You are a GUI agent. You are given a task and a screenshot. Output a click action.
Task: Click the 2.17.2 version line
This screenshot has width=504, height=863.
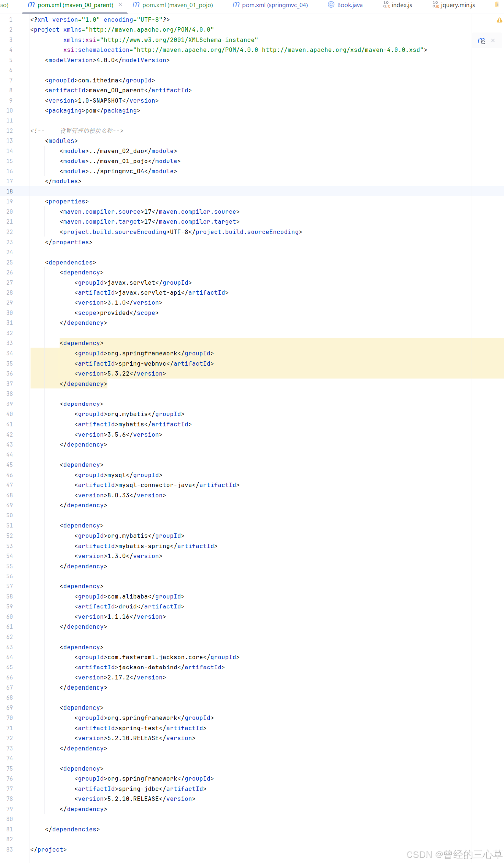120,677
